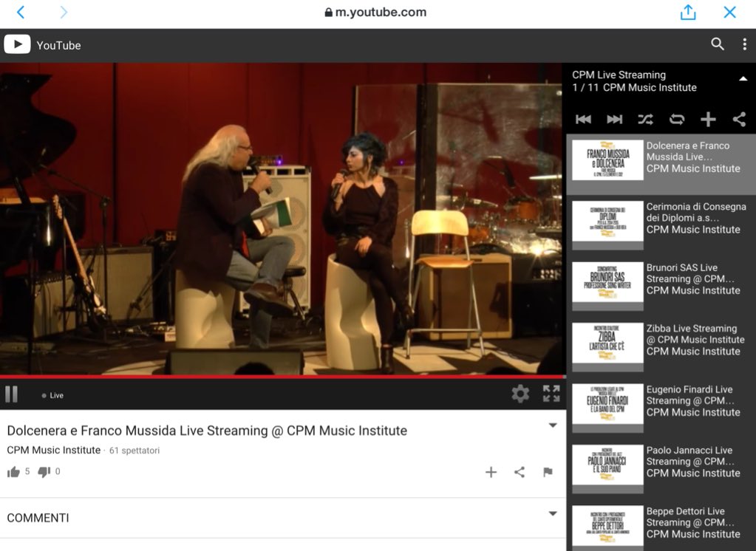The height and width of the screenshot is (551, 756).
Task: Enter fullscreen mode
Action: 551,394
